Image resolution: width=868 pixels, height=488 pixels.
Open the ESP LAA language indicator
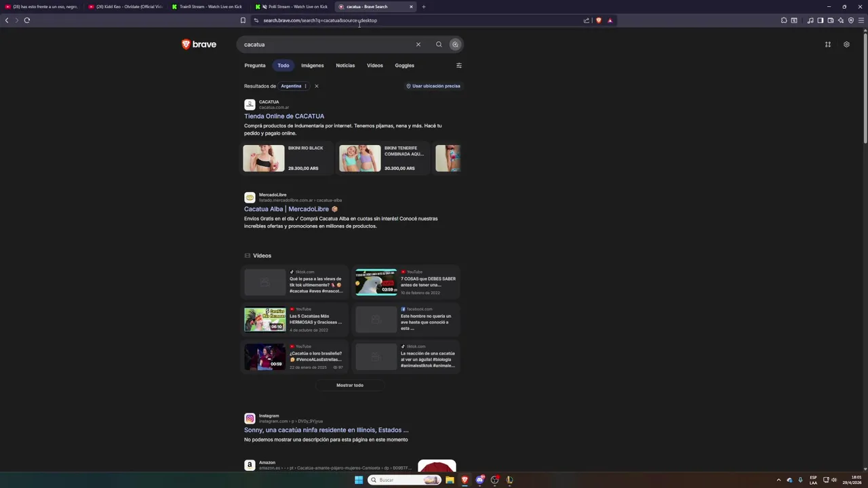[x=813, y=480]
